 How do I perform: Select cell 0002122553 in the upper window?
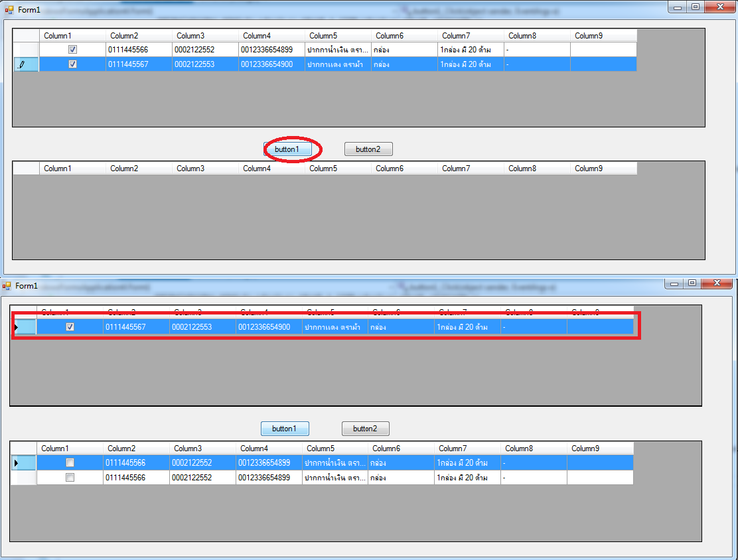point(205,64)
